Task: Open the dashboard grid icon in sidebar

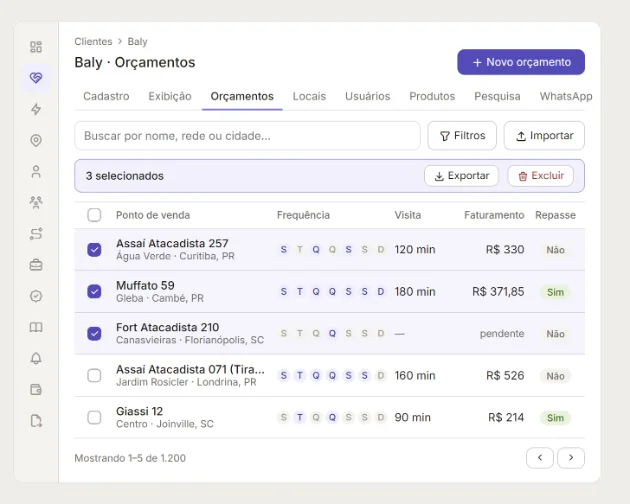Action: [36, 47]
